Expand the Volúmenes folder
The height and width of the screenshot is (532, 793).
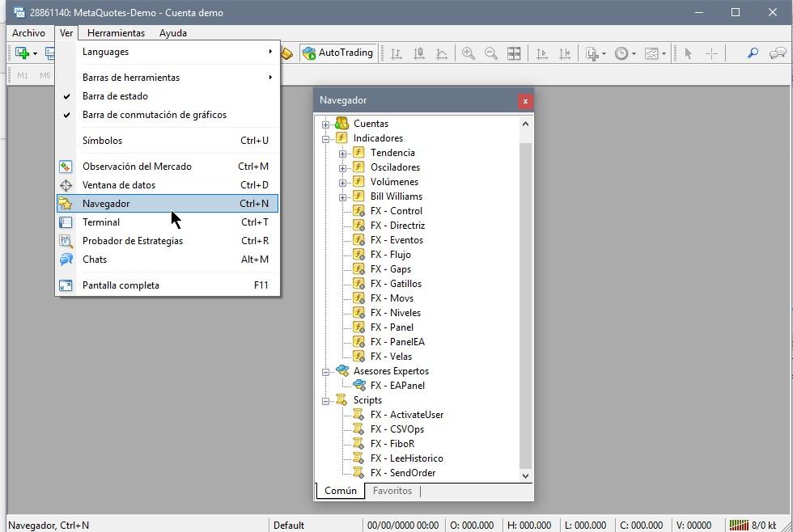pyautogui.click(x=342, y=183)
